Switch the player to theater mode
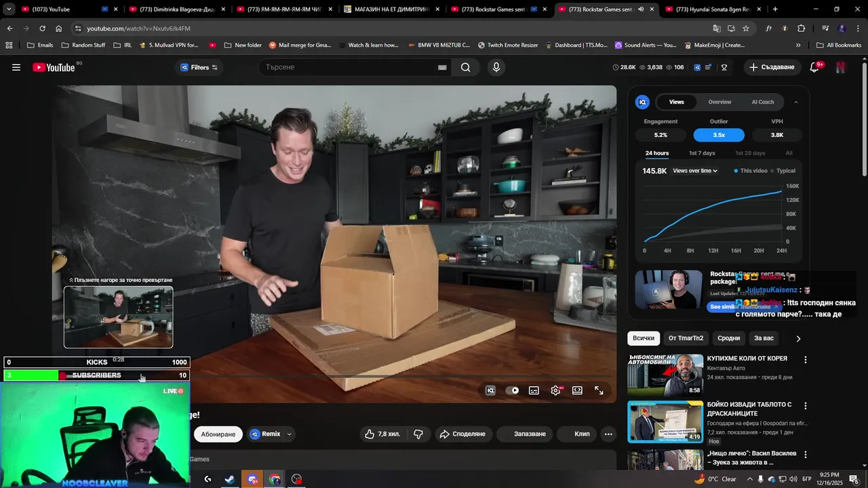 click(578, 390)
